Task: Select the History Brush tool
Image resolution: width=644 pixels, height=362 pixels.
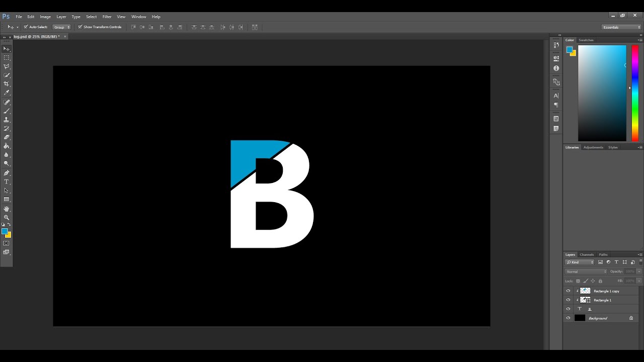Action: click(x=7, y=128)
